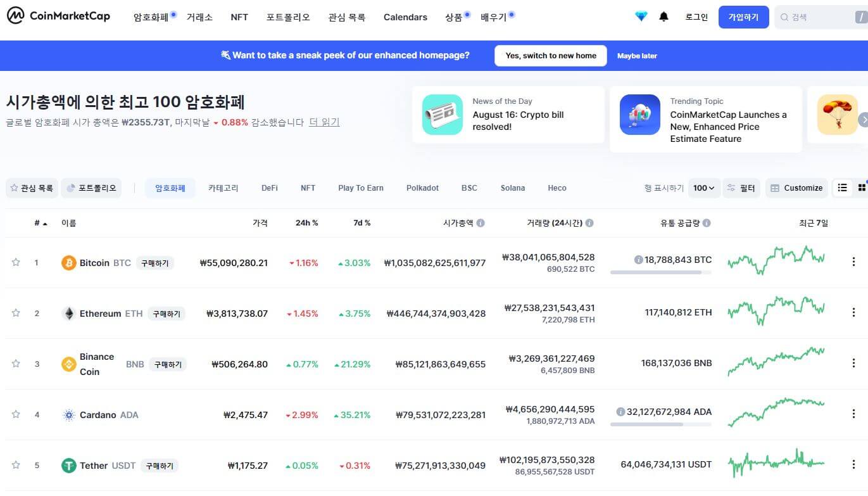Click the 관심 목록 watchlist pill
The image size is (868, 496).
tap(32, 188)
